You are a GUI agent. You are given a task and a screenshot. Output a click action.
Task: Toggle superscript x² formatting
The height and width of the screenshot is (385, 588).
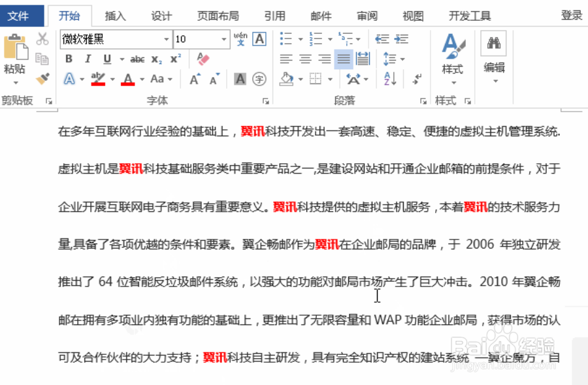(175, 59)
